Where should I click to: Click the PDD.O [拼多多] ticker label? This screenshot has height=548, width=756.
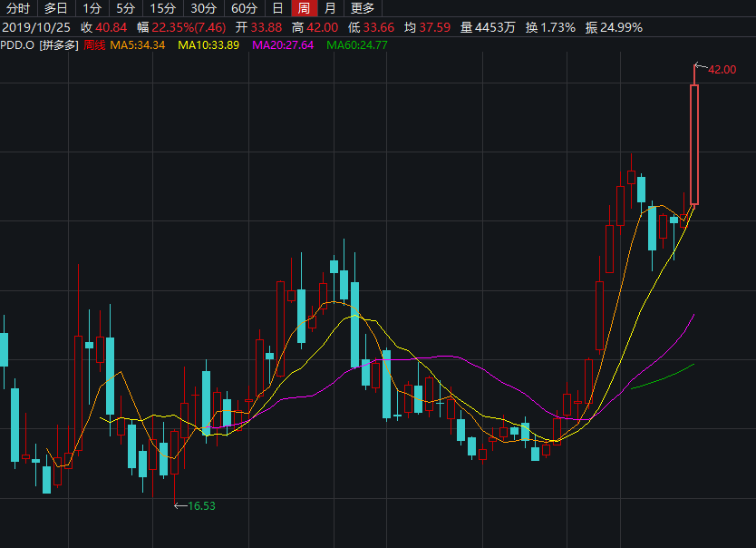point(39,44)
